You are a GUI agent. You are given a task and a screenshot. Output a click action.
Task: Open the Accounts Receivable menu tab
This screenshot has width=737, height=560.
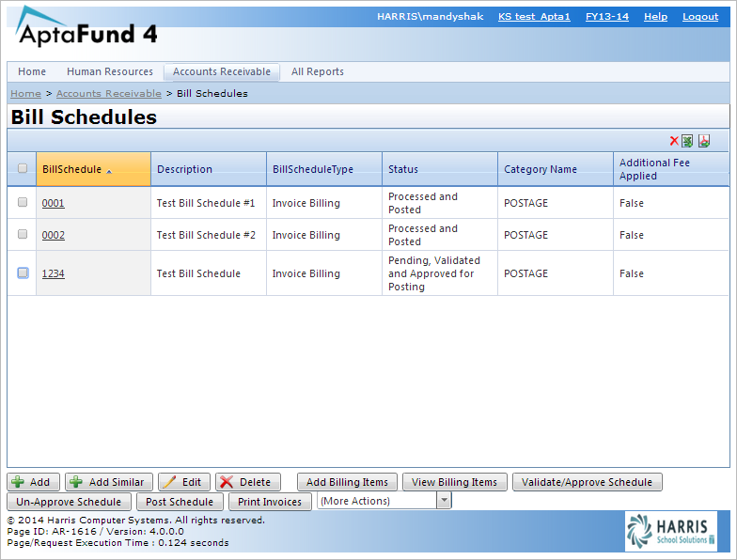[222, 71]
